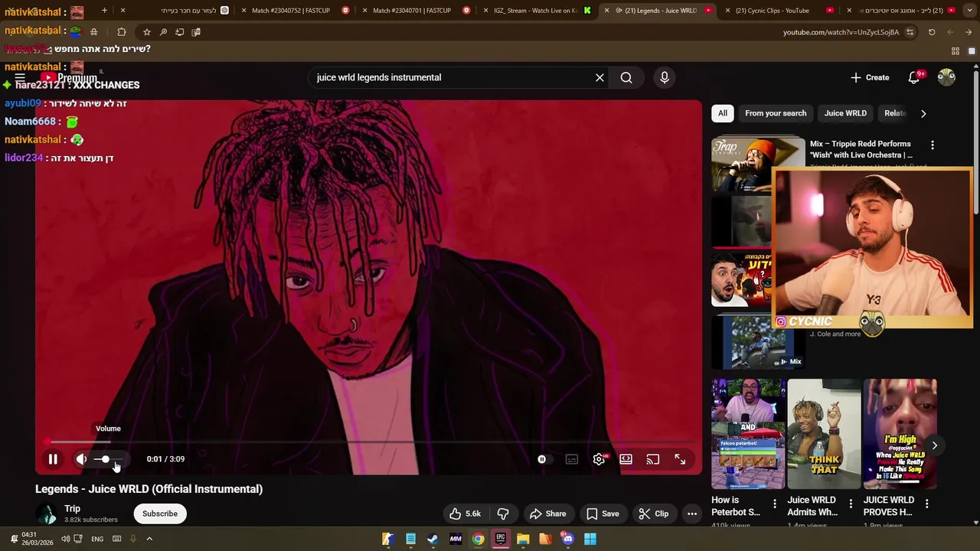980x551 pixels.
Task: Open options for the How is Peterbot short
Action: tap(775, 504)
